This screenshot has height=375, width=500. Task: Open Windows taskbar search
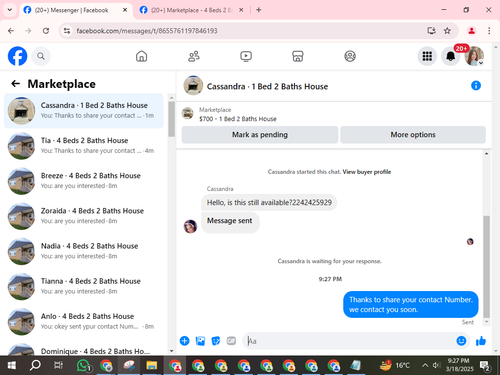pos(35,366)
